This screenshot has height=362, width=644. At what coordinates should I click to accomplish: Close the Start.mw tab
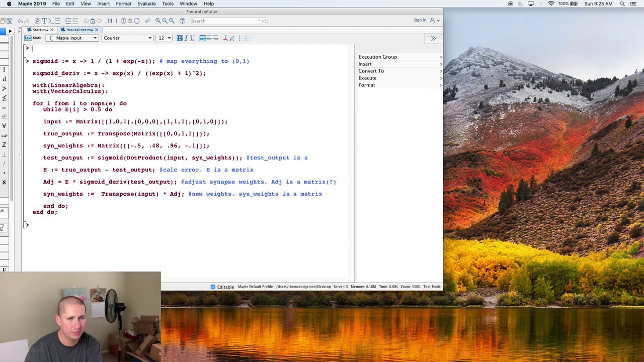[51, 30]
